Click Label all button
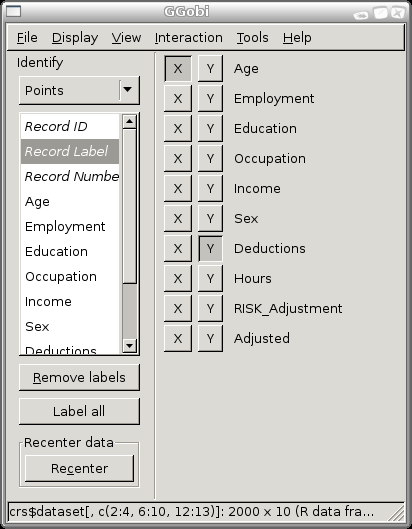Screen dimensions: 412x529 pyautogui.click(x=79, y=411)
